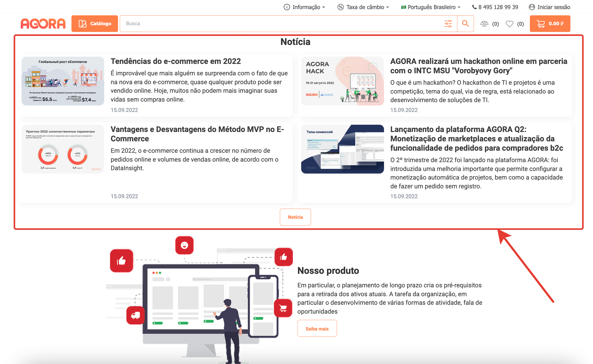This screenshot has height=364, width=593.
Task: Open the product comparison scales icon
Action: point(484,24)
